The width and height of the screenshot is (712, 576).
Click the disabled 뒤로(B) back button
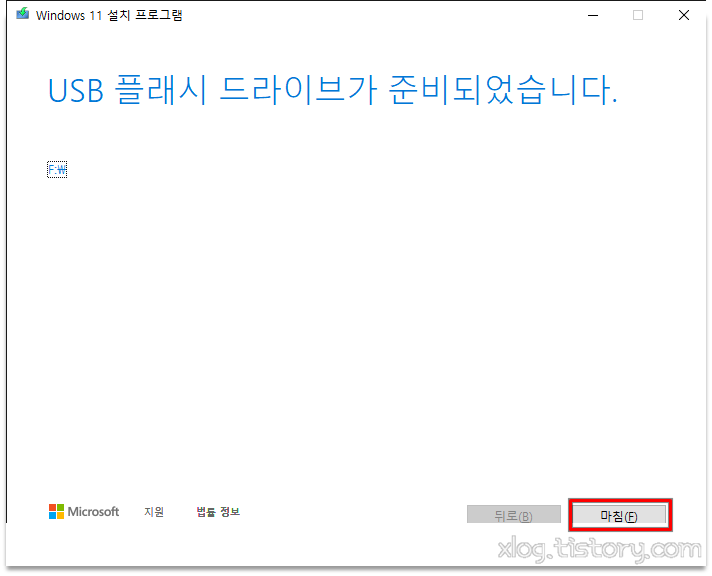514,515
